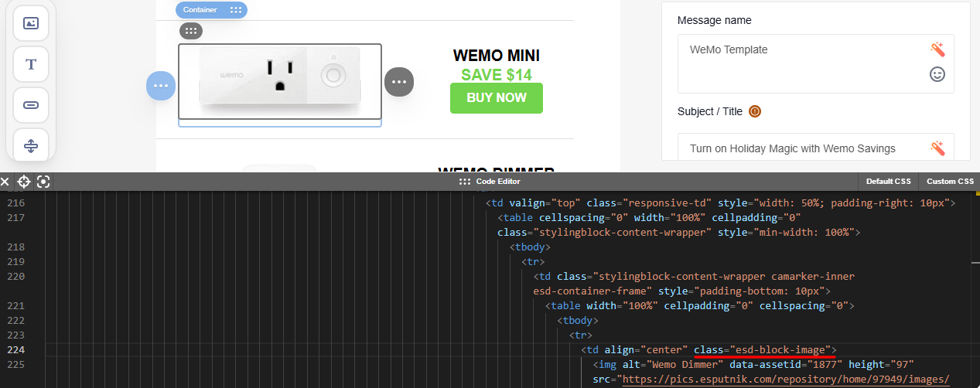The image size is (980, 388).
Task: Click the class="esd-block-image" attribute in code
Action: pyautogui.click(x=762, y=350)
